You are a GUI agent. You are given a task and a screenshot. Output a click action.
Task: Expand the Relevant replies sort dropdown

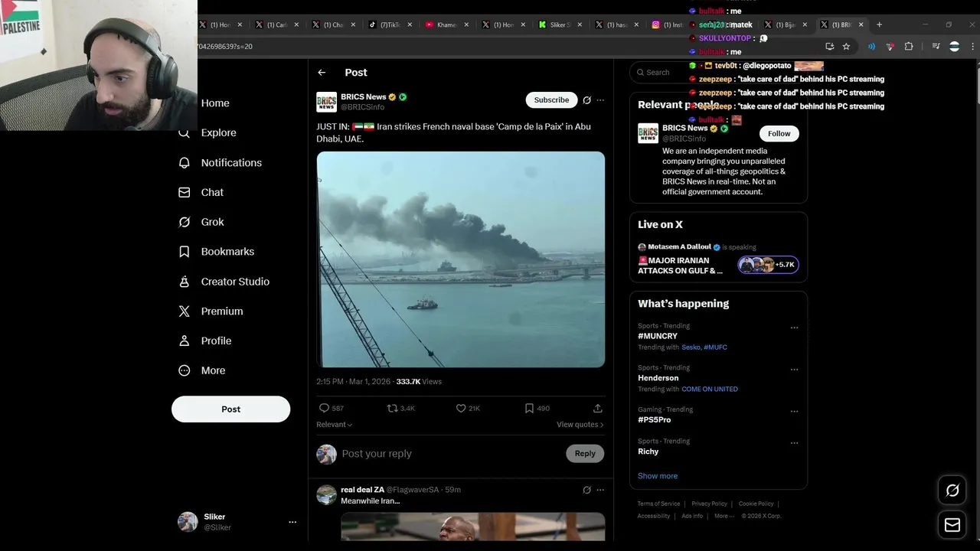pos(335,425)
